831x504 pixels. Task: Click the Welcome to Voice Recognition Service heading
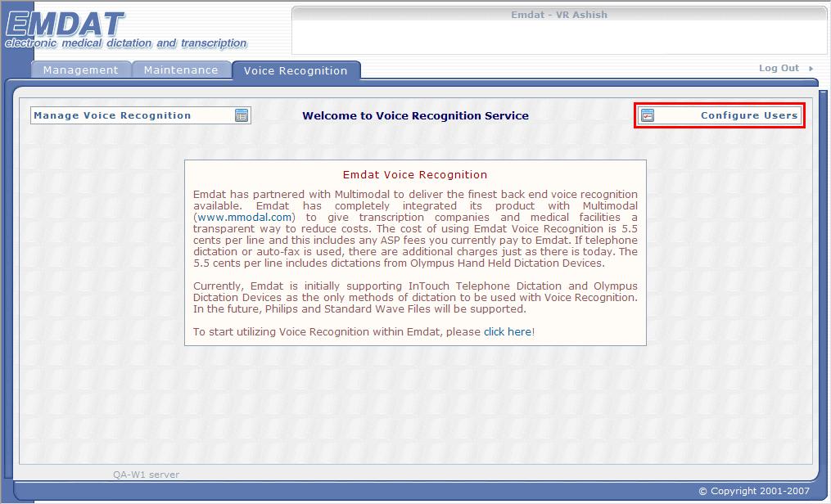(x=415, y=115)
